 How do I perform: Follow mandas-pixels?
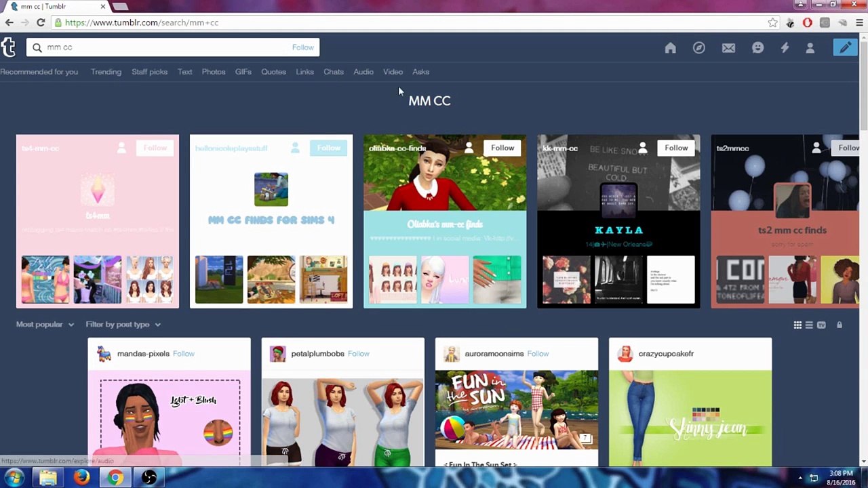point(183,354)
